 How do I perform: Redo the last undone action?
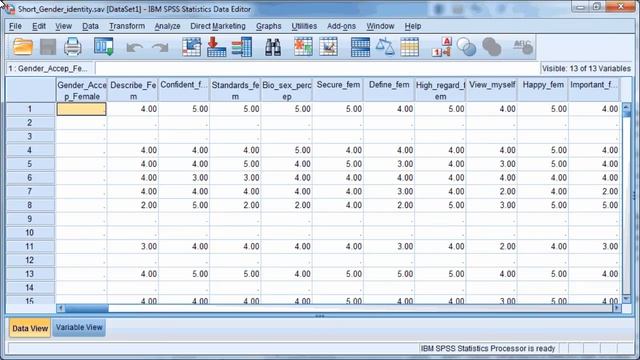click(x=160, y=48)
